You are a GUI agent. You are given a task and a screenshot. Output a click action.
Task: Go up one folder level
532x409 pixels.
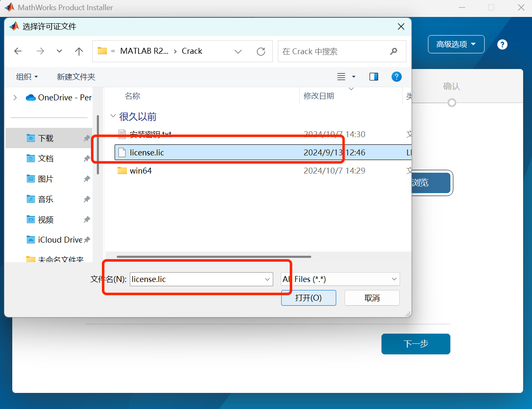(79, 51)
